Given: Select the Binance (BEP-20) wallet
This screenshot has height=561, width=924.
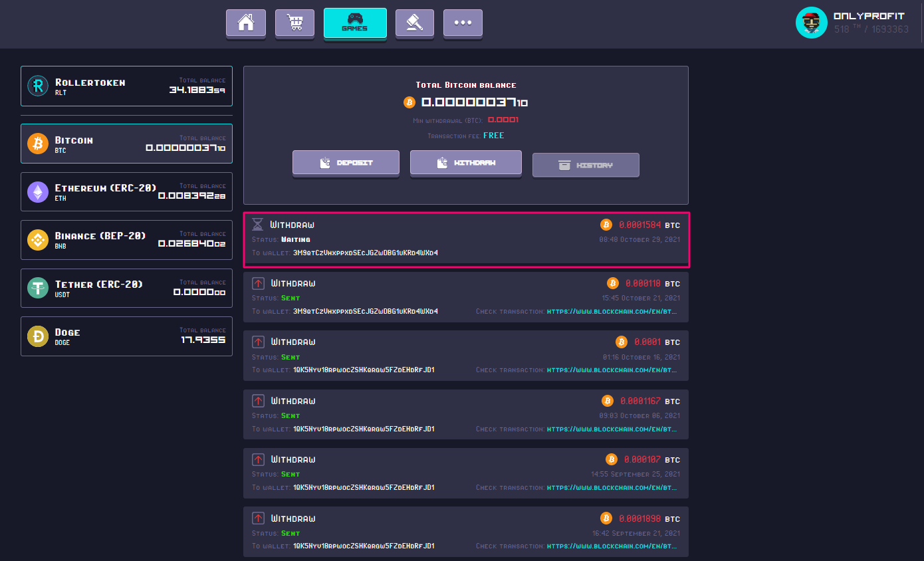Looking at the screenshot, I should pos(126,240).
